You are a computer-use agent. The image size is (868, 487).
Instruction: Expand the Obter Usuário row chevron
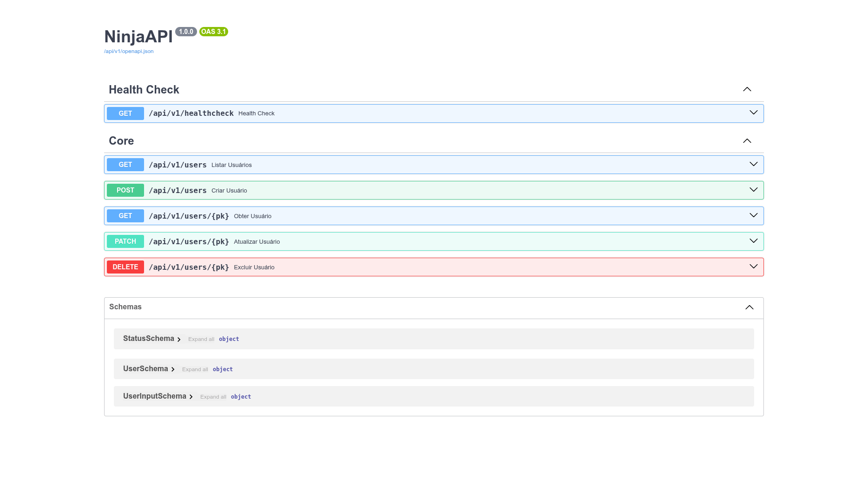click(754, 215)
